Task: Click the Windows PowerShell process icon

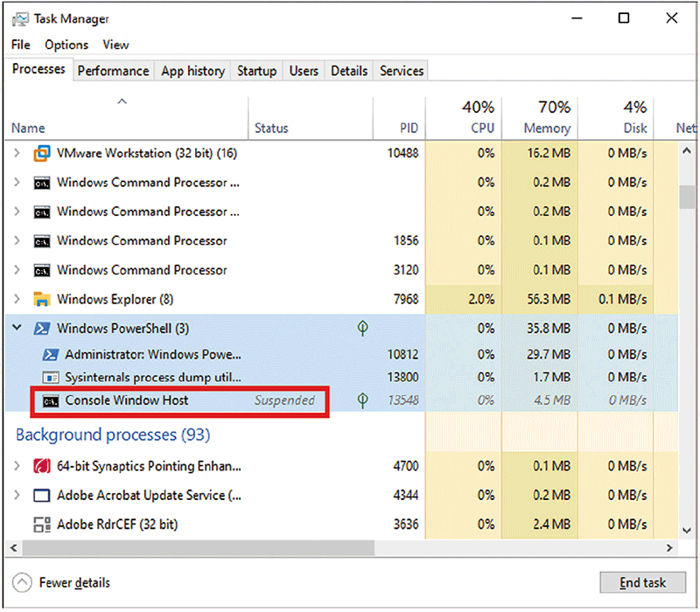Action: click(x=41, y=329)
